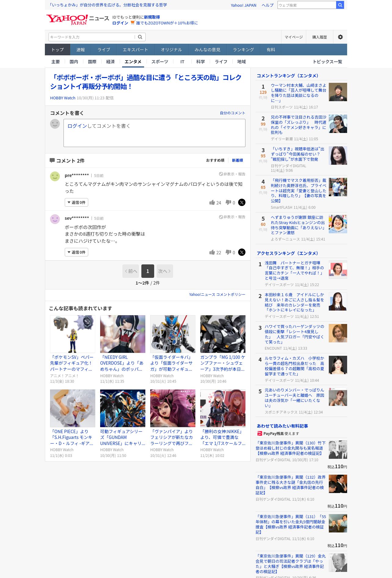This screenshot has width=392, height=578.
Task: Click 非表示・報告 on sev******** comment
Action: (232, 217)
